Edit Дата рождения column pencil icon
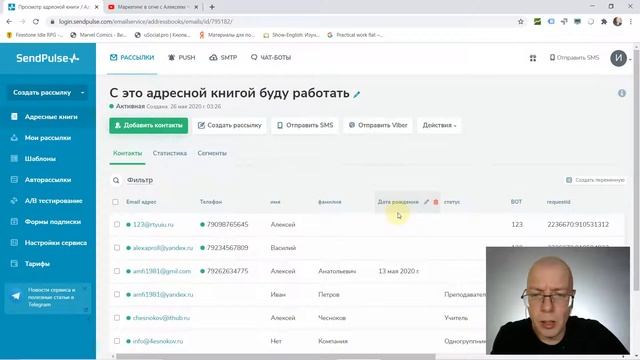This screenshot has height=360, width=640. 427,202
